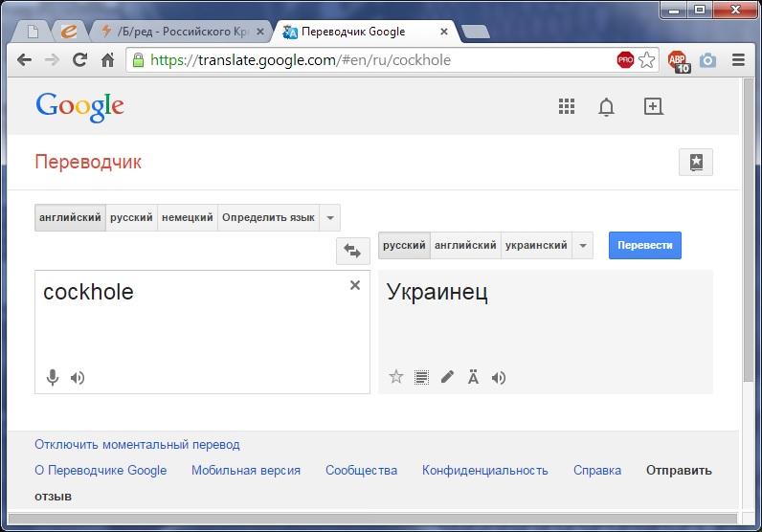Open Мобильная версия link
This screenshot has width=762, height=532.
(x=246, y=471)
